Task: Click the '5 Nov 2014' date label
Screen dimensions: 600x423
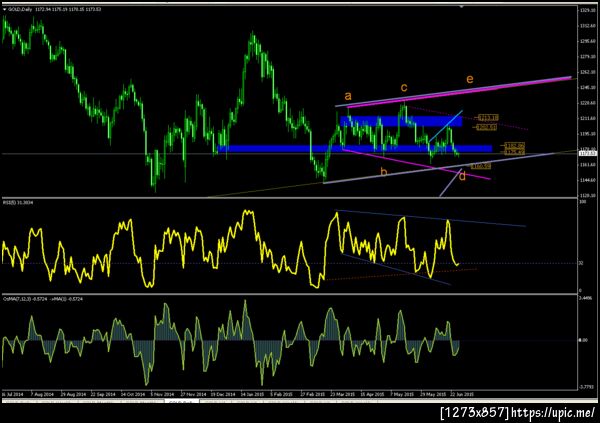Action: click(163, 394)
